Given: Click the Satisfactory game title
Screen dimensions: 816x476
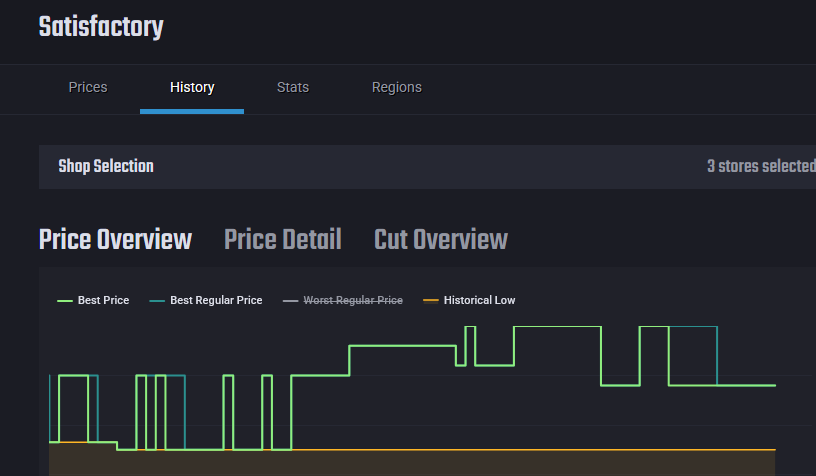Looking at the screenshot, I should pos(101,27).
